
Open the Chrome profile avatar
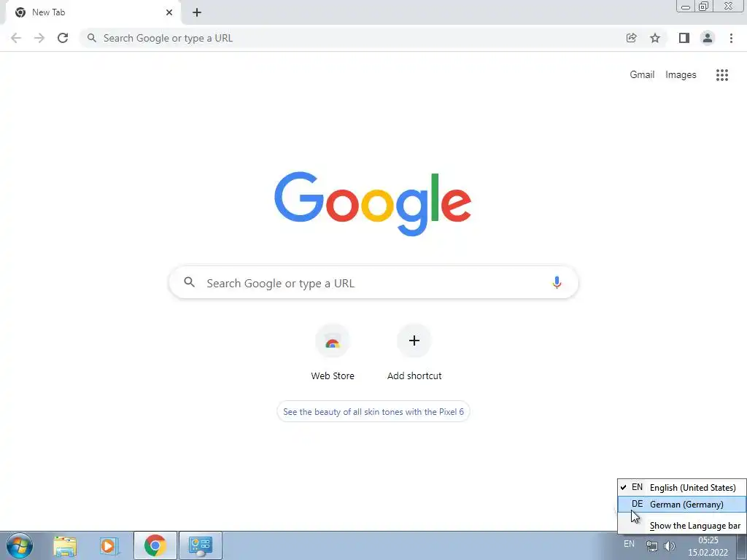click(x=708, y=38)
